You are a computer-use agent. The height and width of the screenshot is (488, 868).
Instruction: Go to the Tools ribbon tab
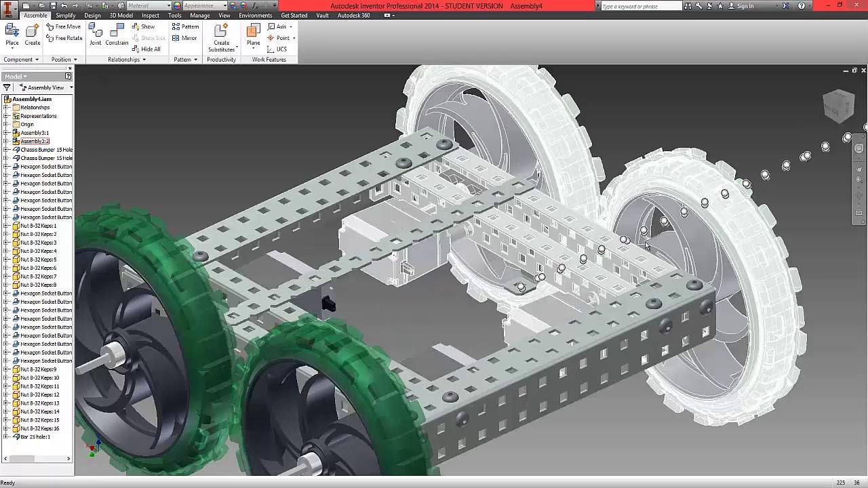[x=175, y=16]
